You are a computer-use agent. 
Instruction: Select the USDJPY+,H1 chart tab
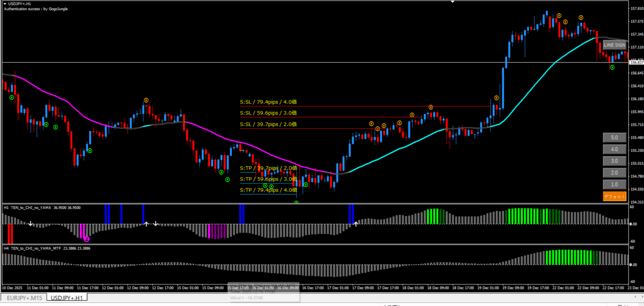67,297
